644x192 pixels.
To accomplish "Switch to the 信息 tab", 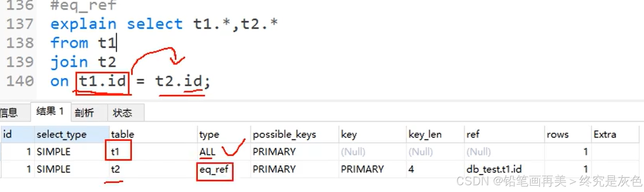I will tap(9, 112).
